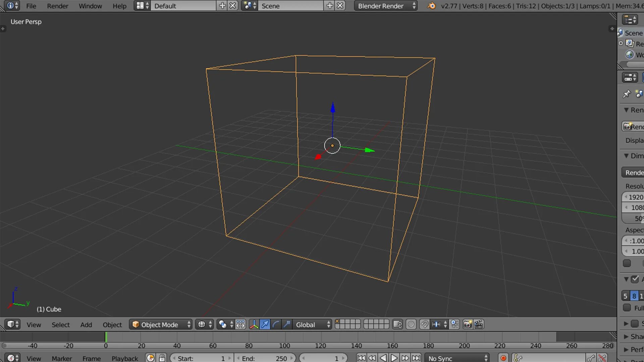Screen dimensions: 644x362
Task: Enable snapping with the magnet icon
Action: click(424, 324)
